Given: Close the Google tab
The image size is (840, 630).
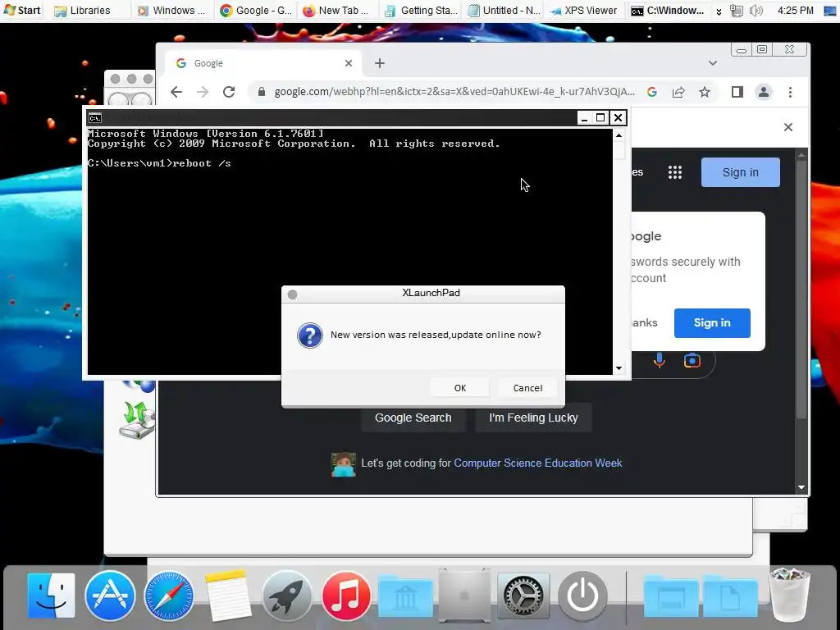Looking at the screenshot, I should pyautogui.click(x=349, y=63).
